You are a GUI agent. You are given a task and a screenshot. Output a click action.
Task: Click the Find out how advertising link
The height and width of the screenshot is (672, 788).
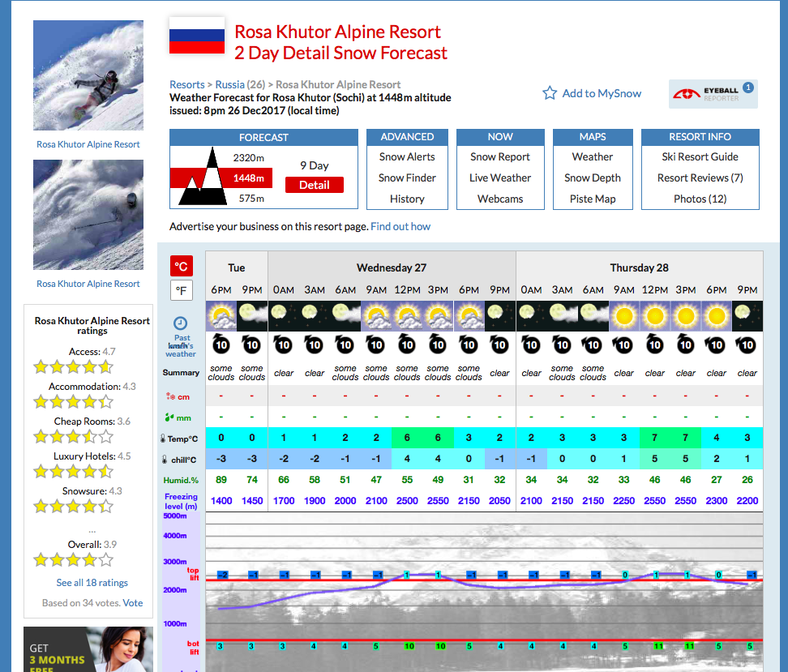400,227
